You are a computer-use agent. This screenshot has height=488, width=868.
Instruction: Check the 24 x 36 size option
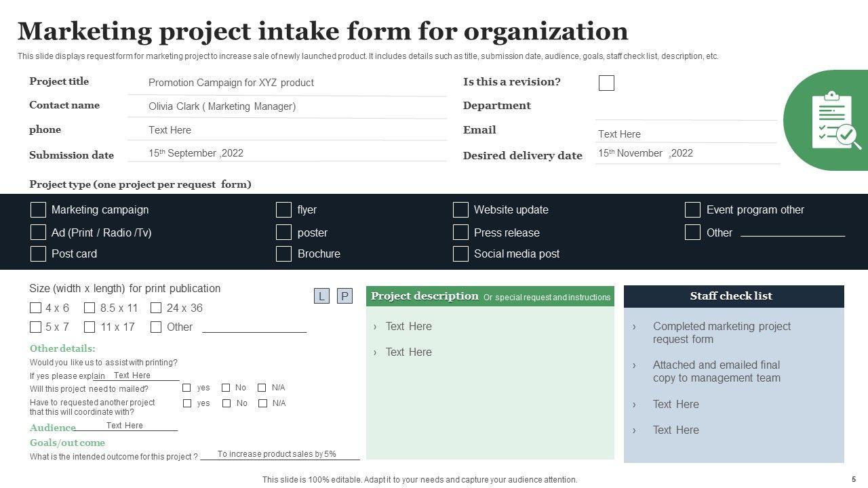tap(156, 308)
